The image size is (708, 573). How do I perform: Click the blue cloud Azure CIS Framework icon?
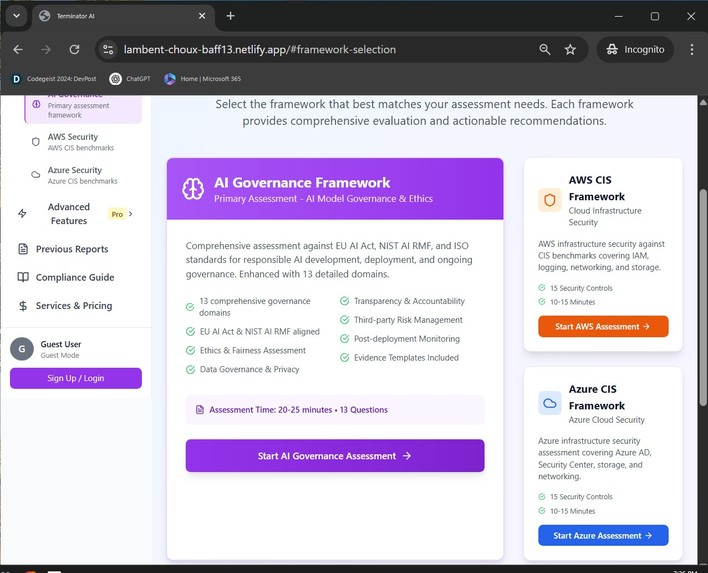click(550, 403)
